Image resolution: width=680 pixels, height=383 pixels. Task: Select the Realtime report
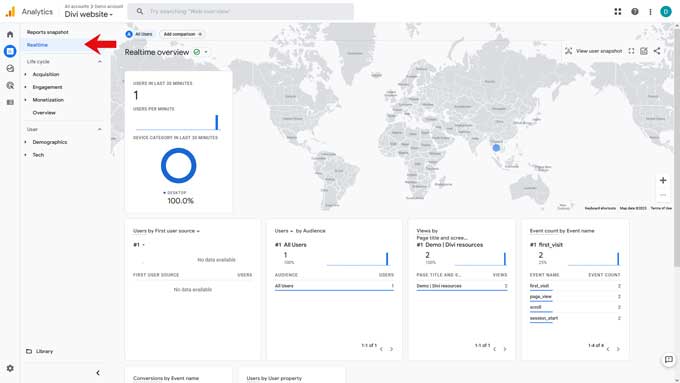point(37,45)
